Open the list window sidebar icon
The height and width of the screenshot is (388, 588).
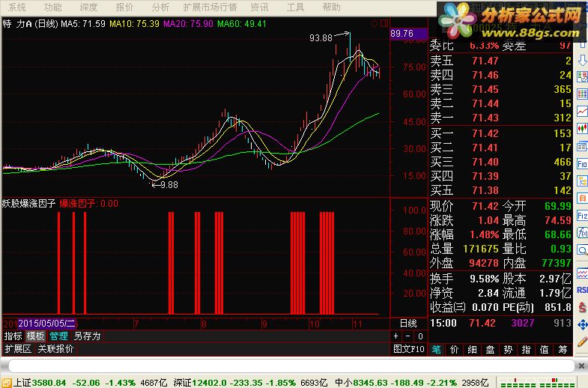coord(582,146)
